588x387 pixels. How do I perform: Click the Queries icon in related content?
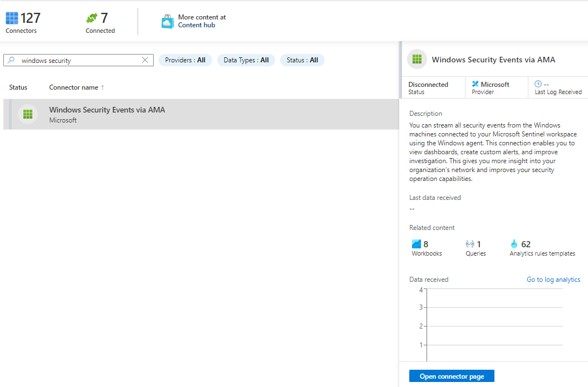[x=469, y=244]
